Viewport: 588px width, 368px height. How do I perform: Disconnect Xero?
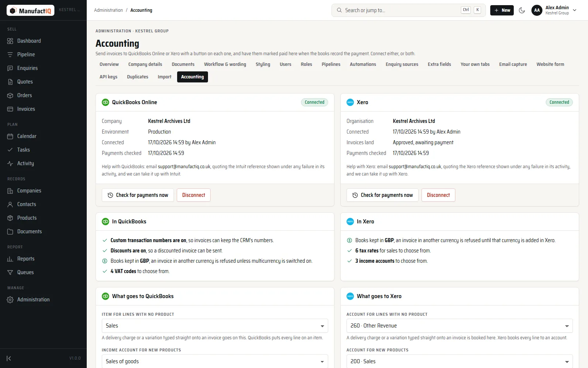click(x=438, y=195)
